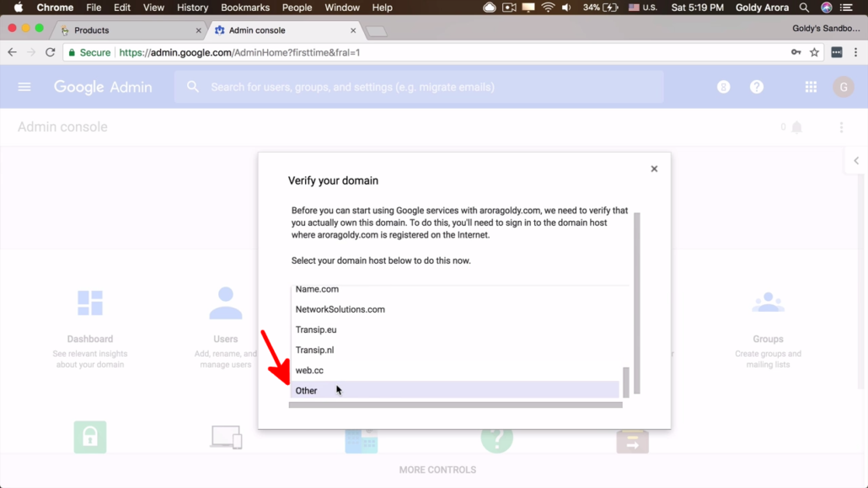The image size is (868, 488).
Task: Click the support assistant icon beside Help
Action: (x=723, y=87)
